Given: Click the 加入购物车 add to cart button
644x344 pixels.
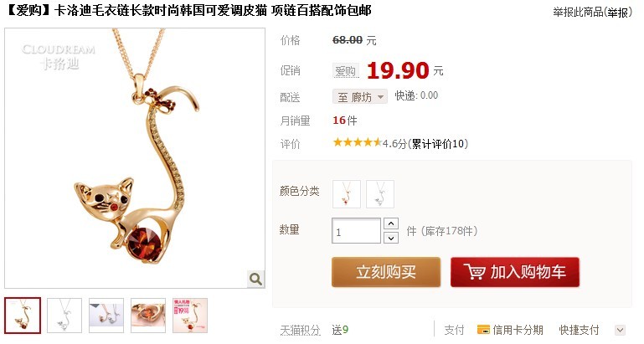Looking at the screenshot, I should pos(515,272).
